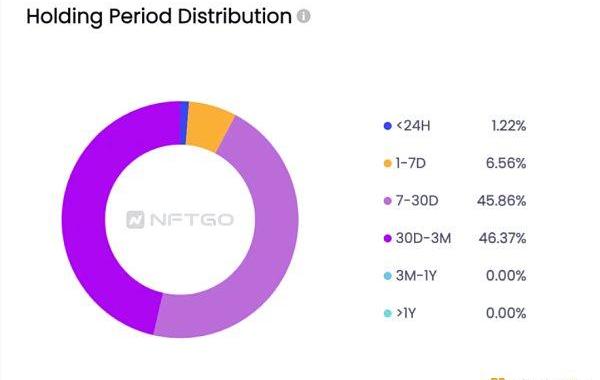Viewport: 600px width, 380px height.
Task: Toggle the 1-7D legend label
Action: (x=411, y=163)
